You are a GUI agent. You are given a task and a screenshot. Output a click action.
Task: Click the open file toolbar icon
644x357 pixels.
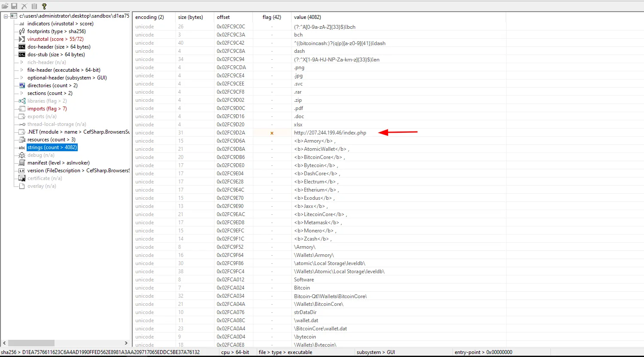5,6
